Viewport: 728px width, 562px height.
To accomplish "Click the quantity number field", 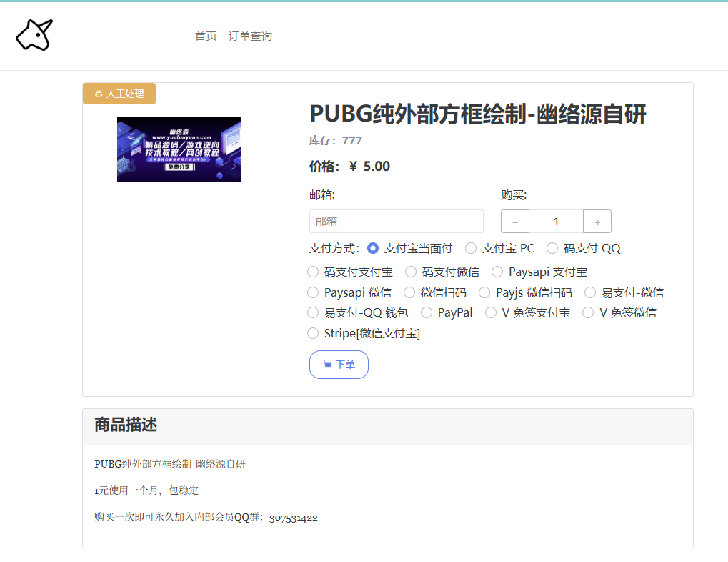I will pyautogui.click(x=557, y=222).
